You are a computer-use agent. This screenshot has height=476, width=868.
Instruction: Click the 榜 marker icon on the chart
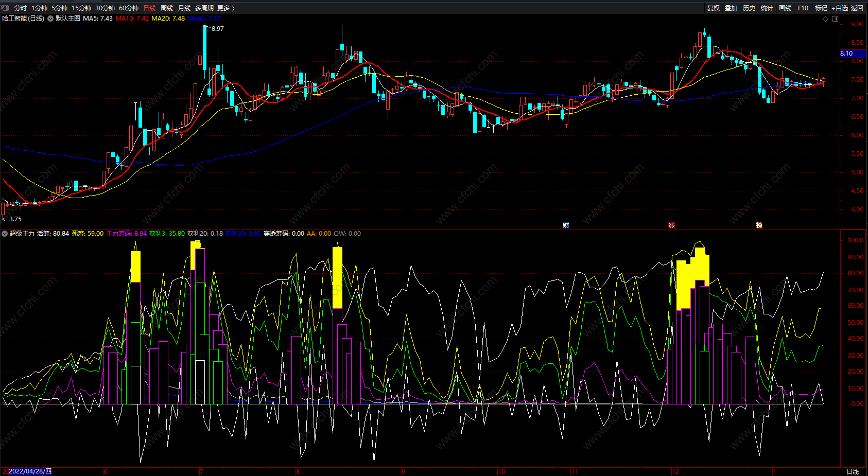point(759,225)
